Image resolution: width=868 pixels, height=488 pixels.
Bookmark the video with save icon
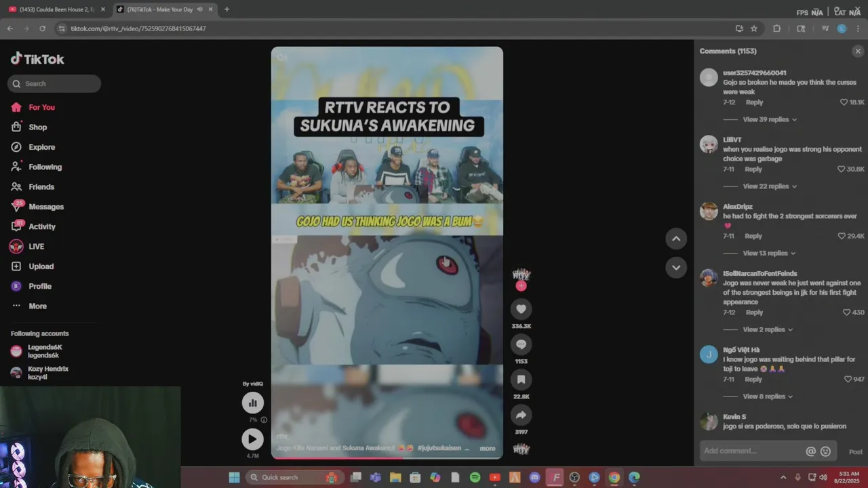click(x=521, y=380)
